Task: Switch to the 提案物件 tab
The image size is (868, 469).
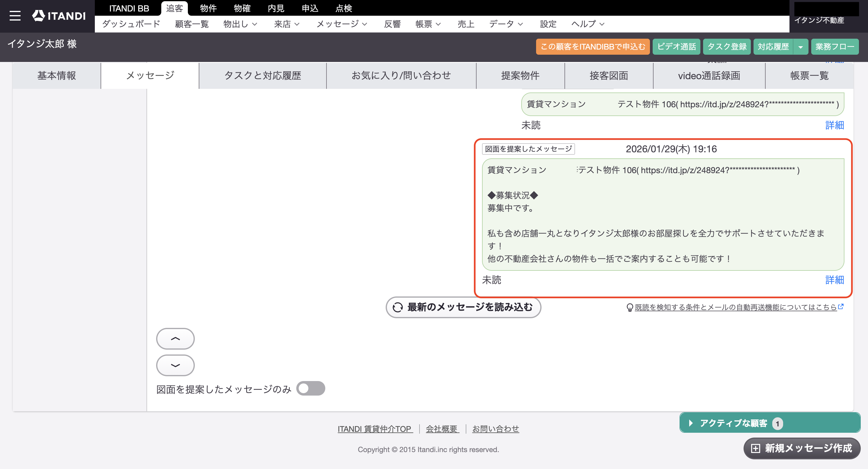Action: click(520, 76)
